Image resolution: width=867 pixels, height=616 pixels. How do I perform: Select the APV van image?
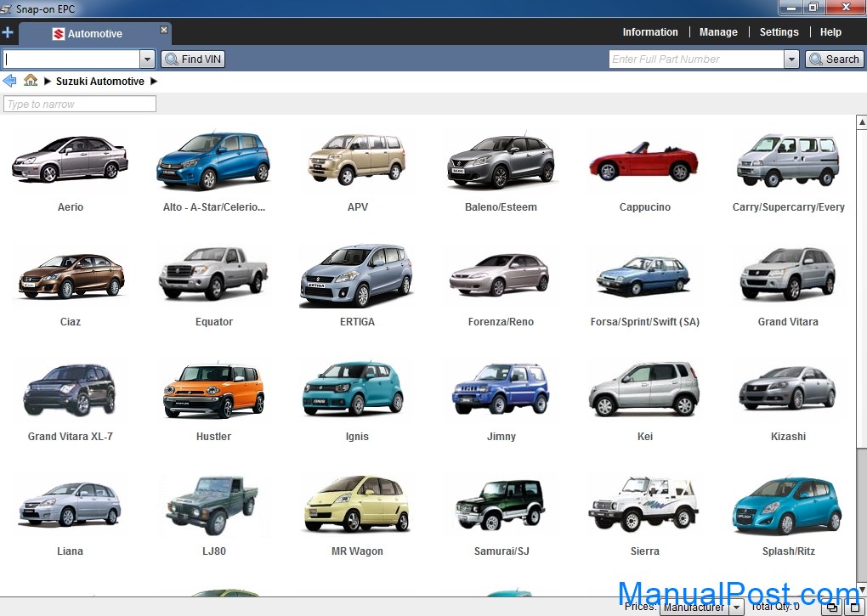[357, 159]
